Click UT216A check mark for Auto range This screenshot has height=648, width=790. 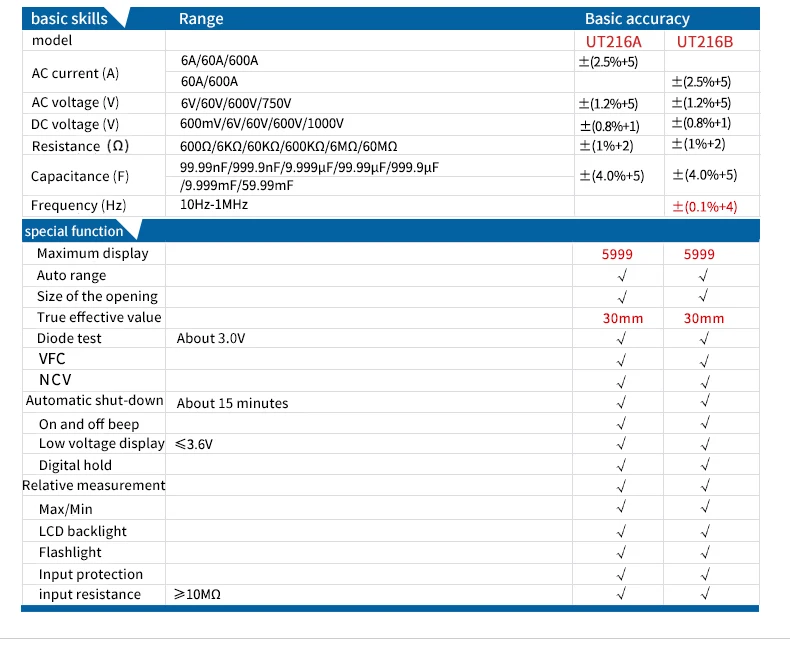pos(622,275)
